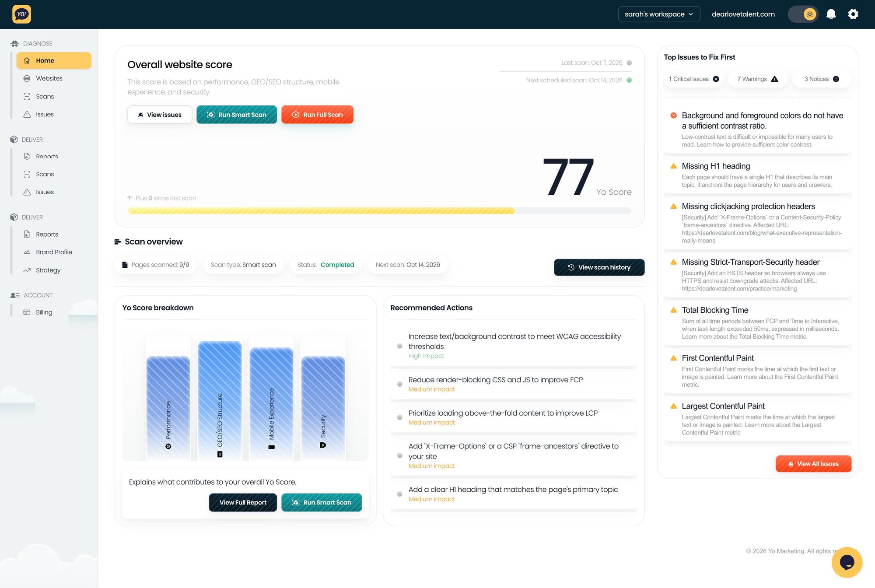Toggle the light/dark theme switch
Screen dimensions: 875x588
click(x=803, y=14)
